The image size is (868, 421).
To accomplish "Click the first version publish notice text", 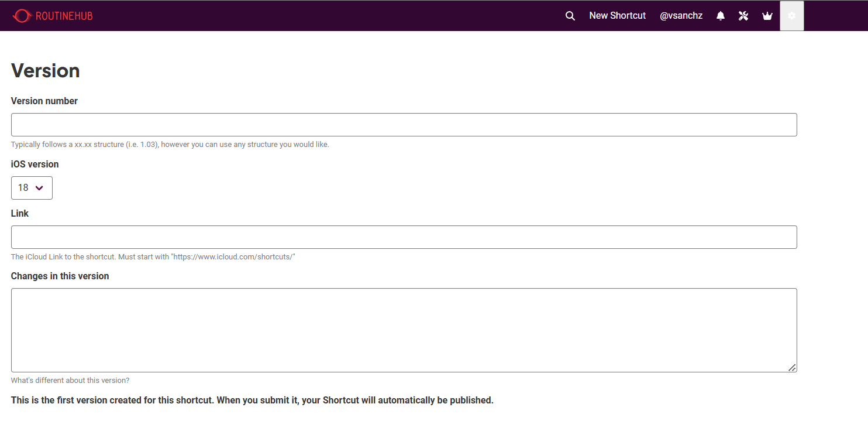I will (x=252, y=401).
